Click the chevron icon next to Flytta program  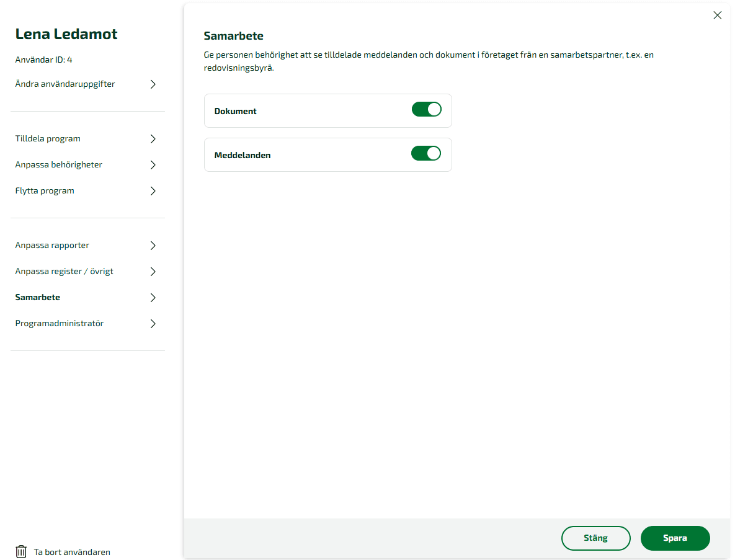pos(153,191)
